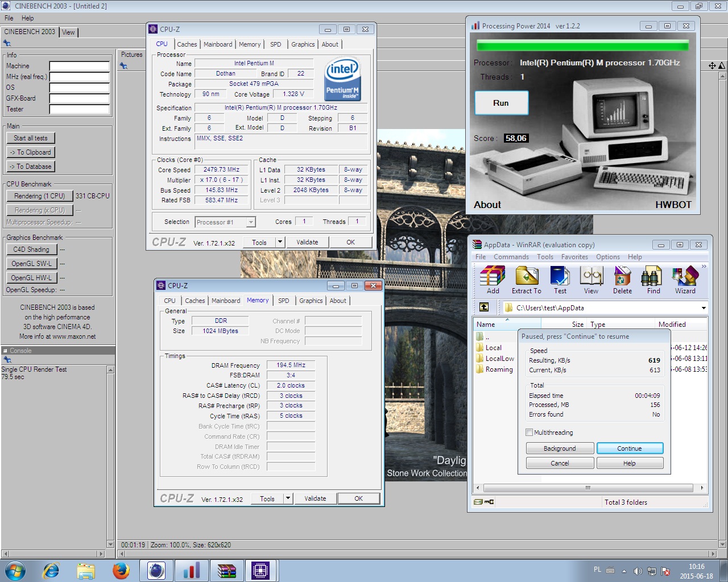Click the WinRAR Extract To icon
728x582 pixels.
tap(527, 280)
